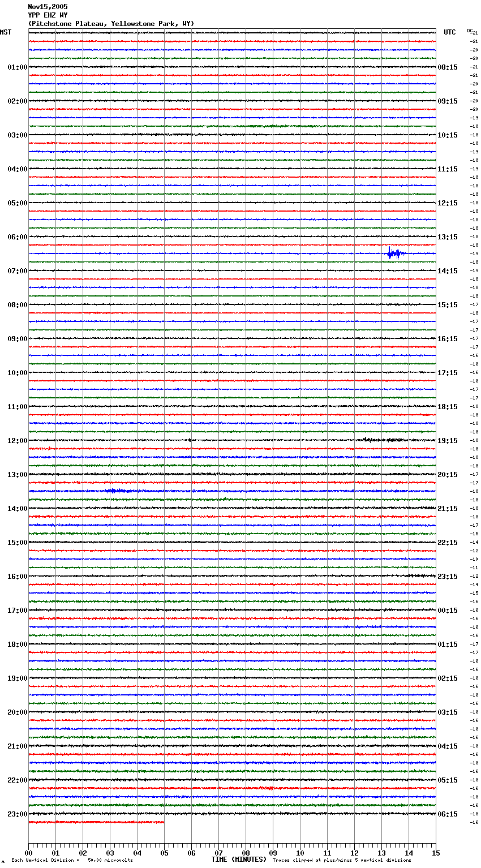Click minute-axis tick label 15 at bottom

[436, 853]
